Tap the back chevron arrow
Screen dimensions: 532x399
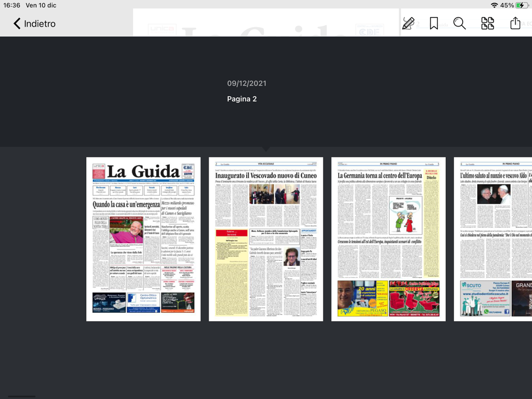click(x=17, y=23)
